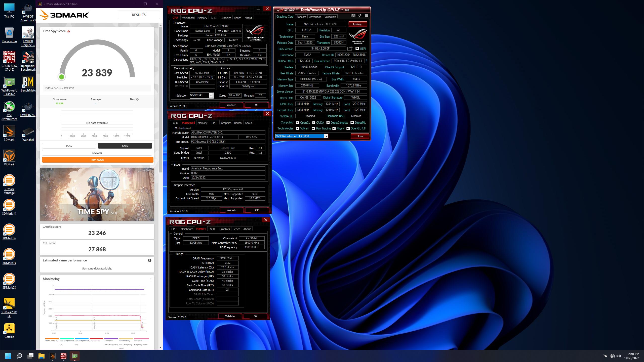The image size is (644, 362).
Task: Open the Socket #1 selection dropdown in CPU-Z
Action: [202, 95]
